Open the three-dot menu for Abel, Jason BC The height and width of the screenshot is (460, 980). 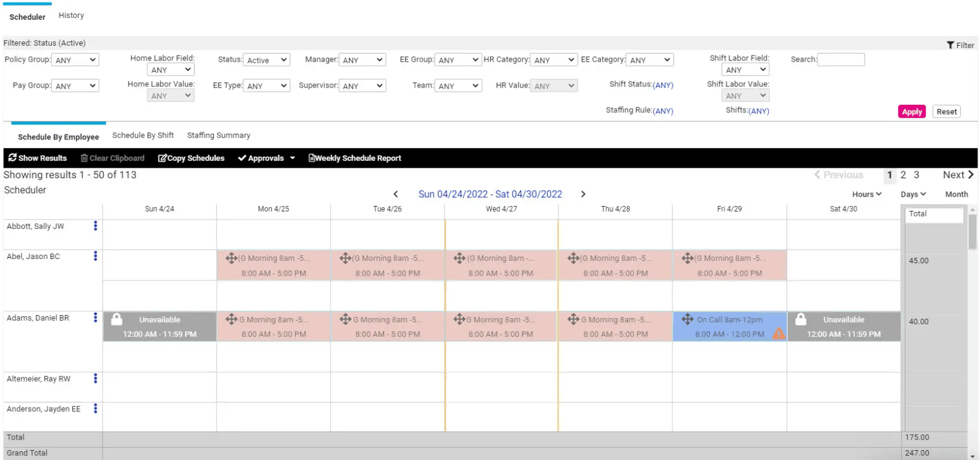click(96, 256)
